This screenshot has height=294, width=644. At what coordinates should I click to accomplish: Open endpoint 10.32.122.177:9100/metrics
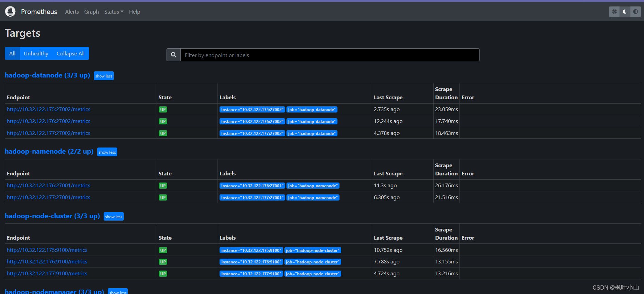click(47, 274)
